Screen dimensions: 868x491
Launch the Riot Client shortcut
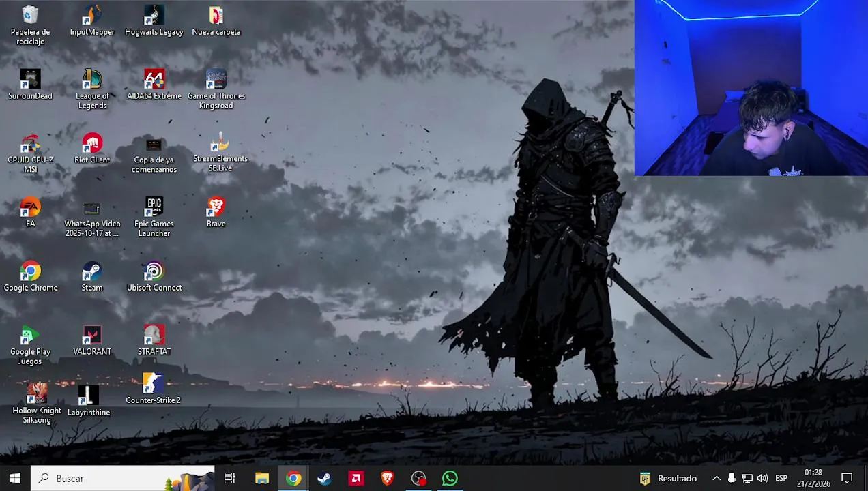tap(92, 149)
